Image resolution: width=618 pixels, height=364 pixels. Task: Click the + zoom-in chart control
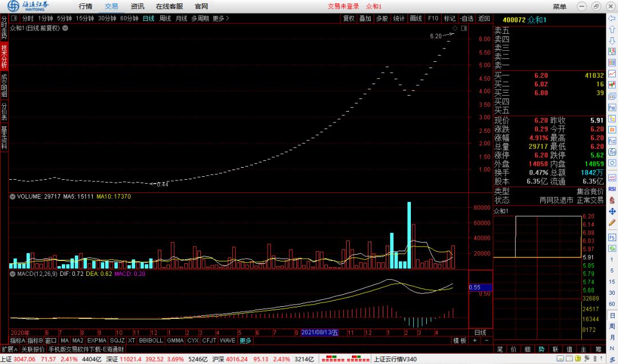pyautogui.click(x=475, y=341)
